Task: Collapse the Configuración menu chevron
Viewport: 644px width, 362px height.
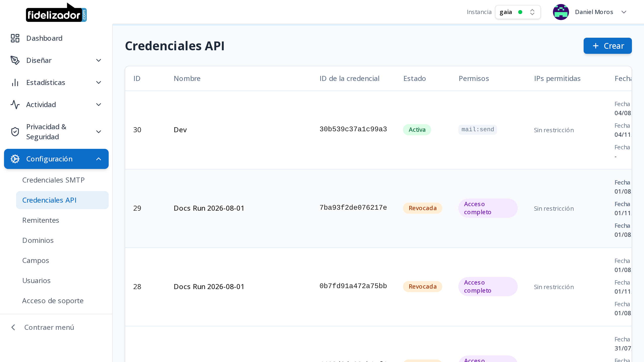Action: point(99,159)
